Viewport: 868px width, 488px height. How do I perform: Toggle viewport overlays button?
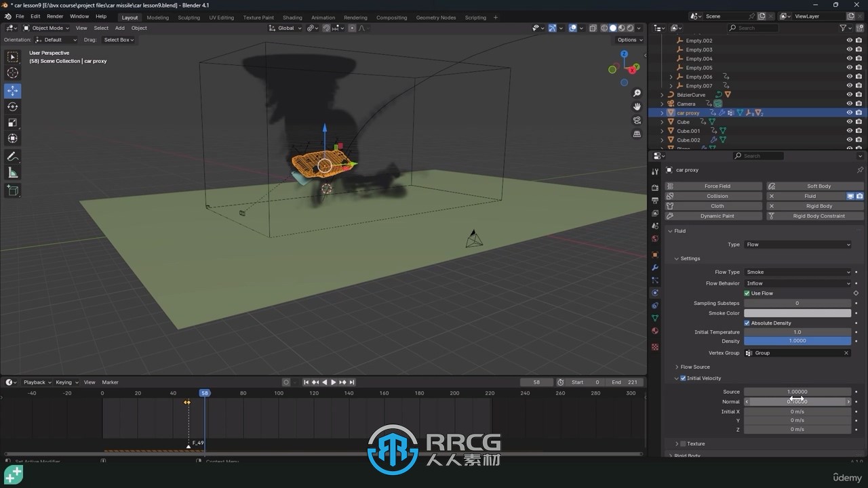pyautogui.click(x=573, y=28)
